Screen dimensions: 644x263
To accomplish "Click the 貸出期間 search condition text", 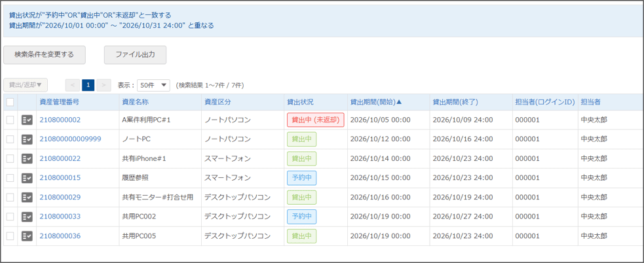I will (111, 25).
